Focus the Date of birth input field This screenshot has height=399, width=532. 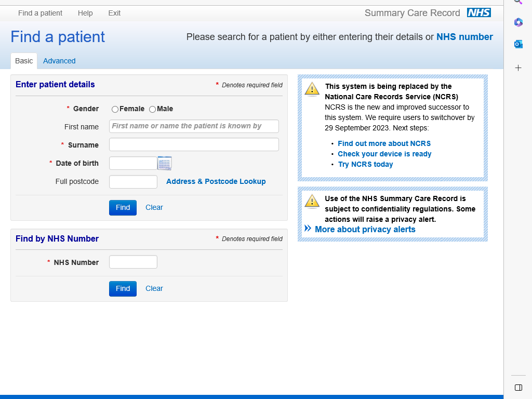133,163
